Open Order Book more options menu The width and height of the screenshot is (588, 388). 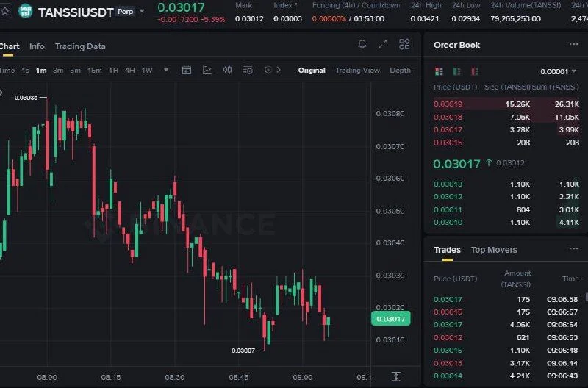pyautogui.click(x=574, y=44)
